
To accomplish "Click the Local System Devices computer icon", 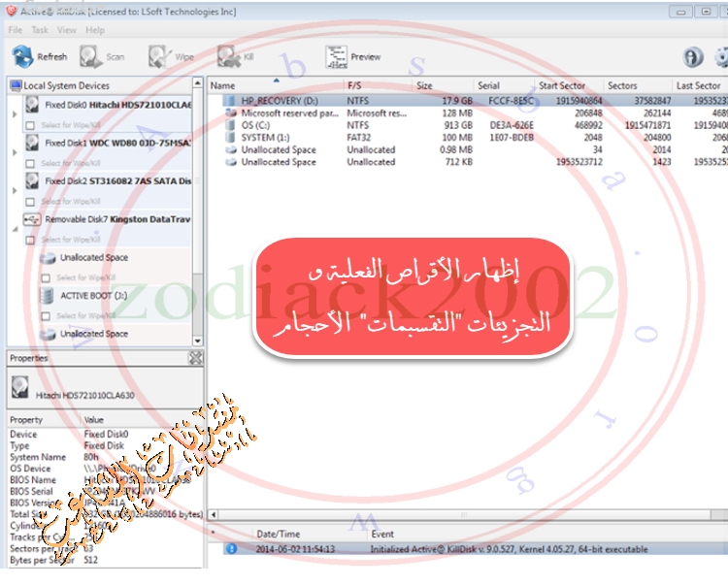I will (x=16, y=85).
